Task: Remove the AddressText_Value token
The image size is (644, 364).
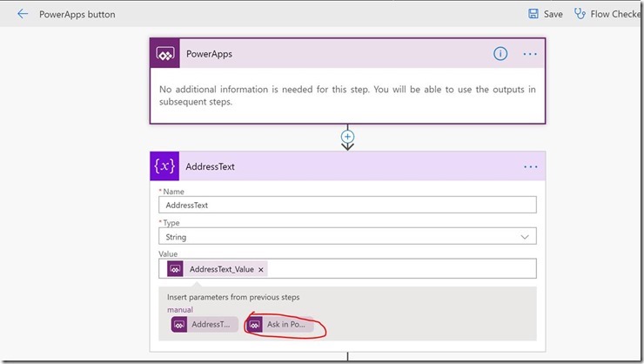Action: click(x=261, y=270)
